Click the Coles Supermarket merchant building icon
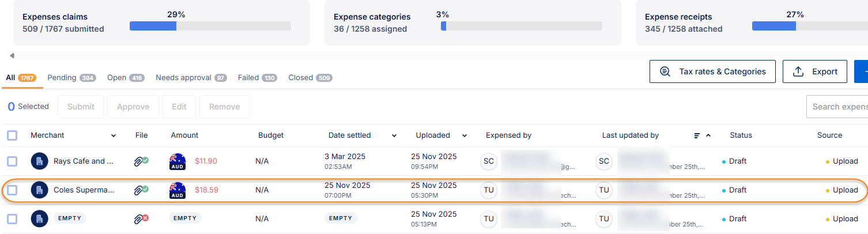This screenshot has width=868, height=234. 39,190
